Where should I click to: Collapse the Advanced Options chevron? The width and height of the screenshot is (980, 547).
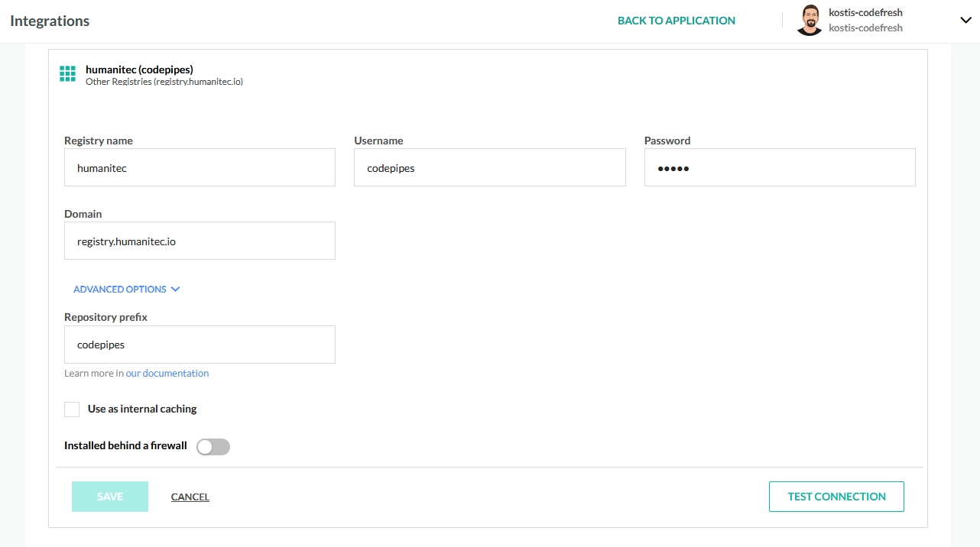pos(175,290)
